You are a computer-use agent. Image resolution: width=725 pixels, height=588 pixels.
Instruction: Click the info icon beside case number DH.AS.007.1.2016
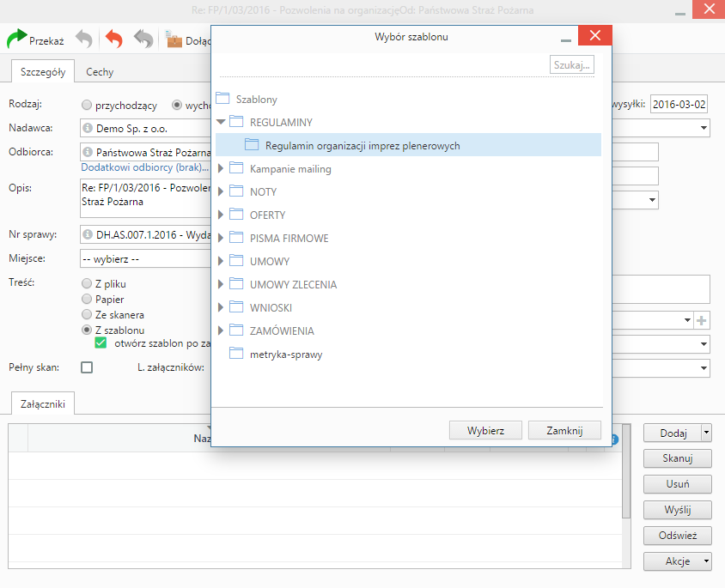(x=88, y=233)
